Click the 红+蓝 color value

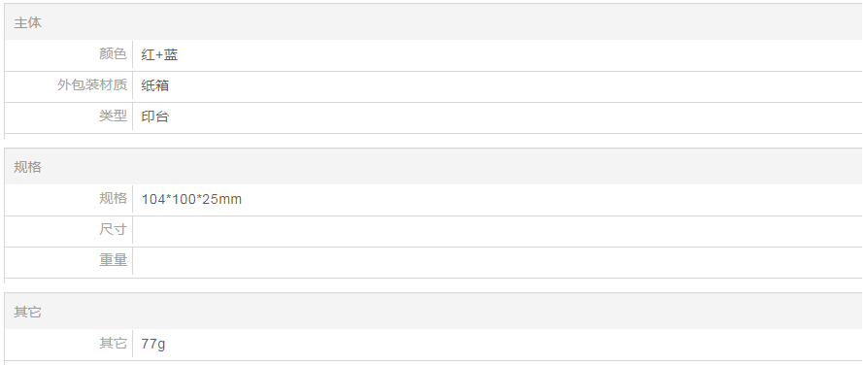pyautogui.click(x=159, y=54)
